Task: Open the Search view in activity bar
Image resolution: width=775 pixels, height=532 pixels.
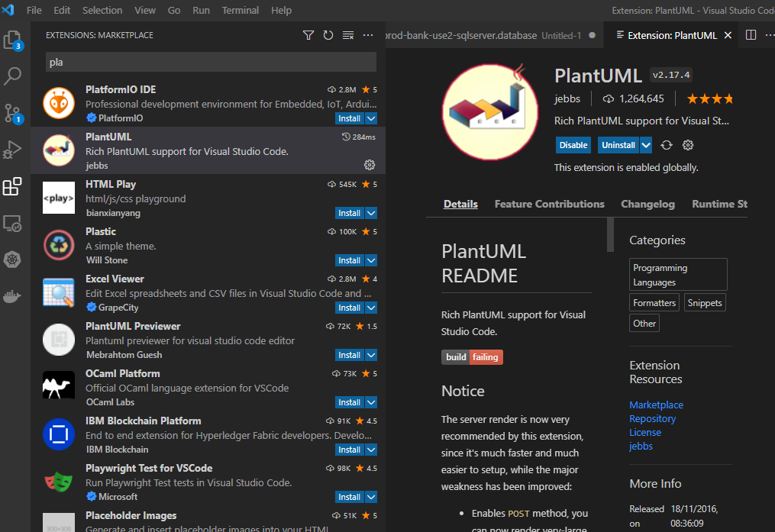Action: (x=13, y=76)
